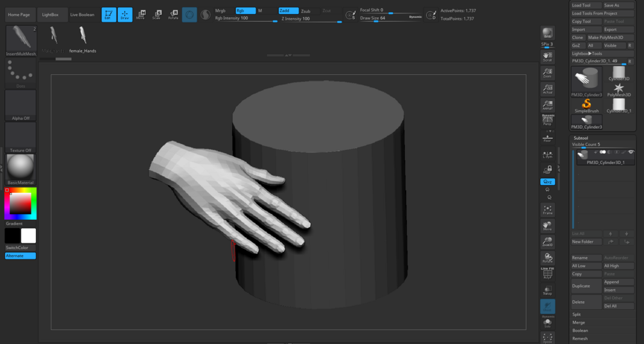Open the BasicMaterial sphere picker
This screenshot has height=344, width=644.
point(21,170)
